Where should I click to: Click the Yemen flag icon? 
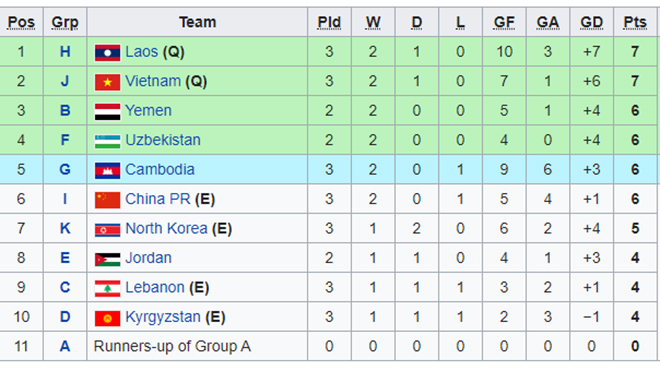pos(107,112)
